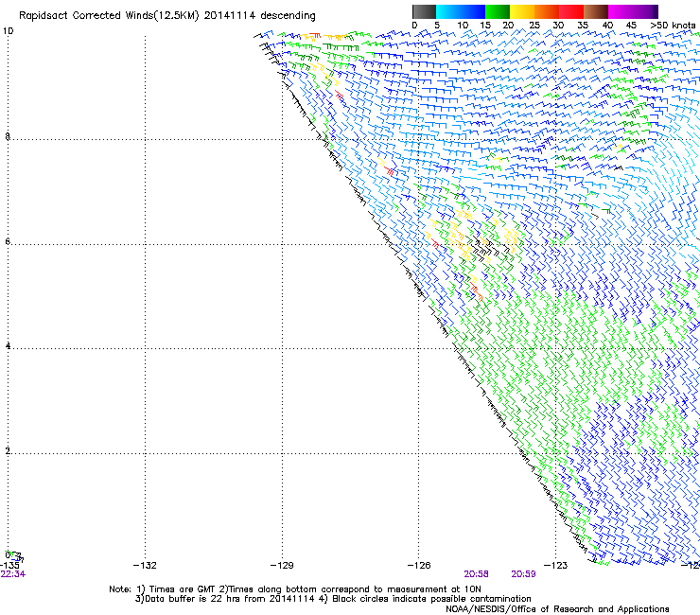Click the dark purple >50 knots swatch

point(656,11)
